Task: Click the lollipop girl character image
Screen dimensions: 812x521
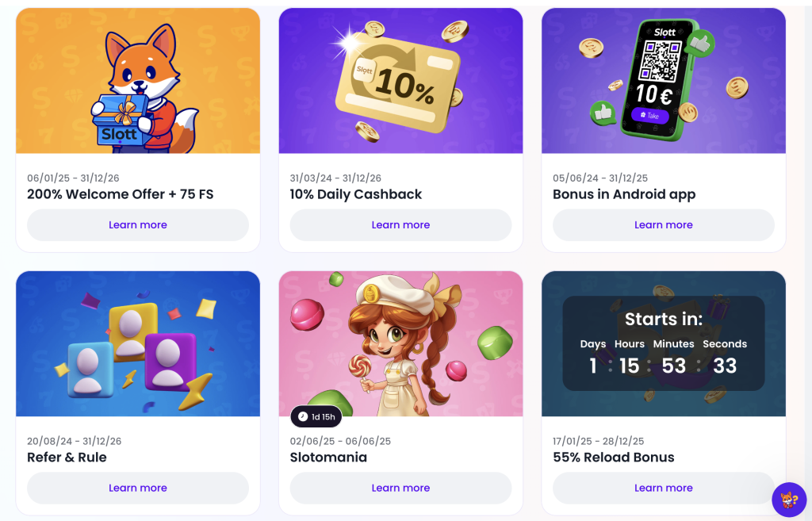Action: 400,346
